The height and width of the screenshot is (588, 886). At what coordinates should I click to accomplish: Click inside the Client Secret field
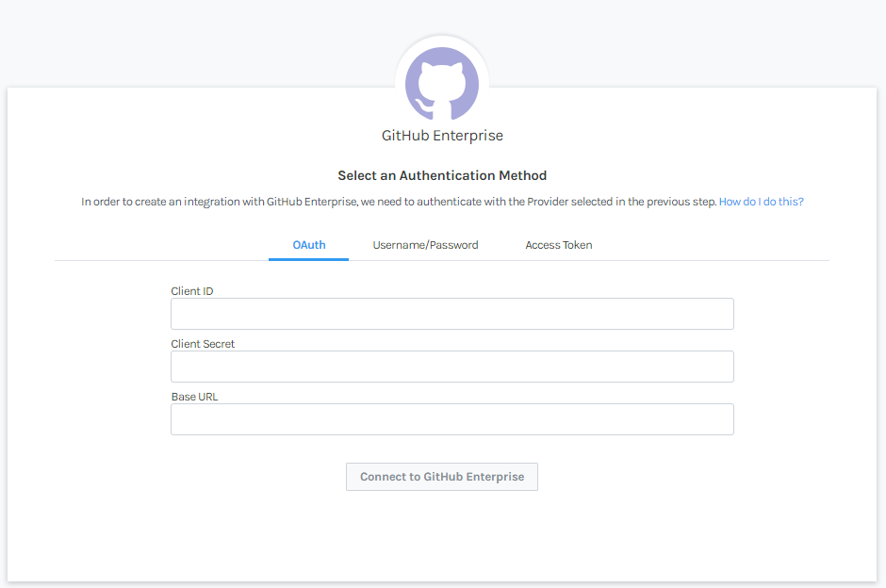pos(452,367)
